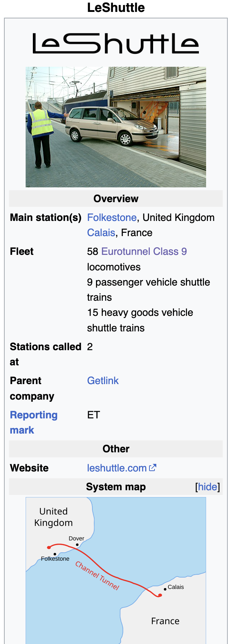This screenshot has height=644, width=244.
Task: Click the Folkestone marker on the map
Action: click(55, 554)
